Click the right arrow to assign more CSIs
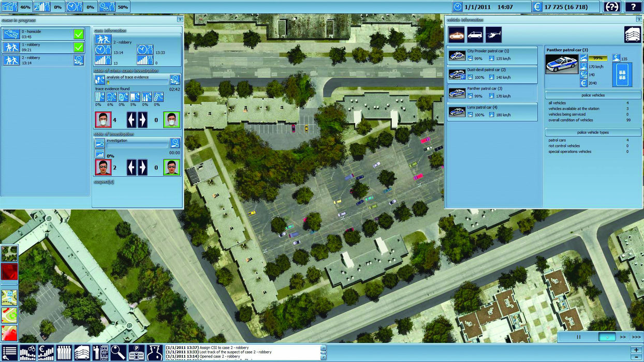The width and height of the screenshot is (644, 362). 142,118
